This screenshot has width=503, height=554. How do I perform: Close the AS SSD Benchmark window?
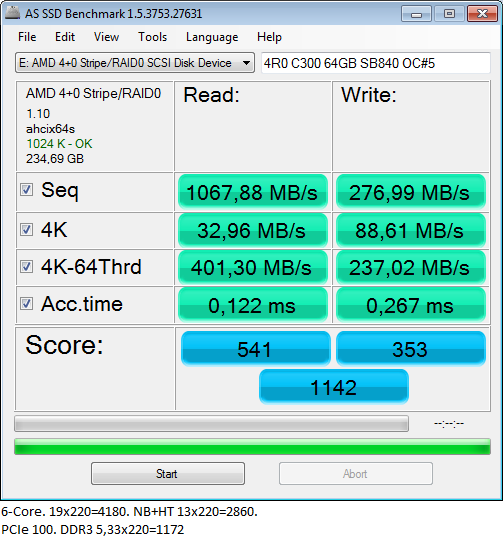pos(482,14)
